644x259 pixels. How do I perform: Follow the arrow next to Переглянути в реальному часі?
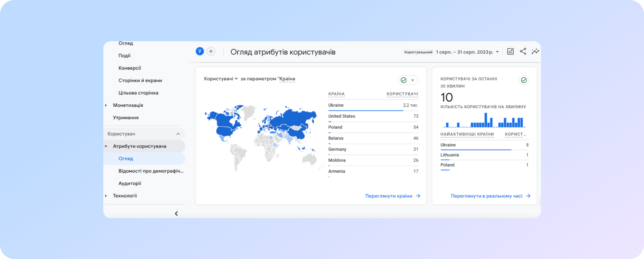click(528, 196)
